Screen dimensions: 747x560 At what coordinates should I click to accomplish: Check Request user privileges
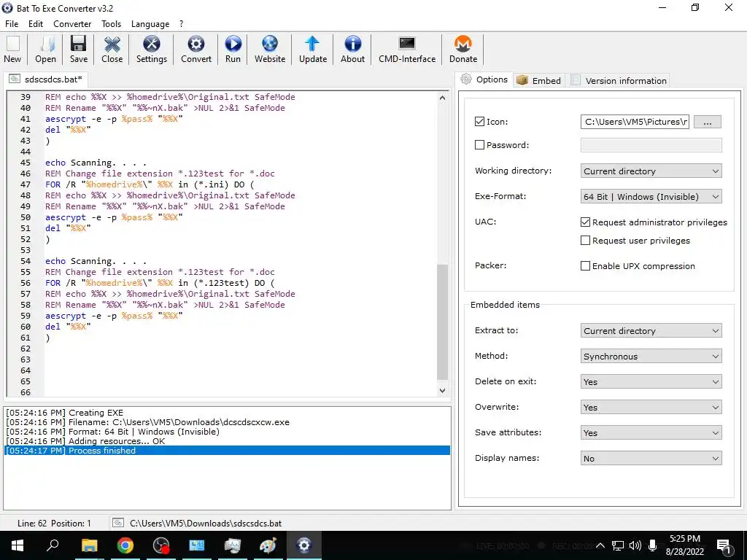[586, 241]
